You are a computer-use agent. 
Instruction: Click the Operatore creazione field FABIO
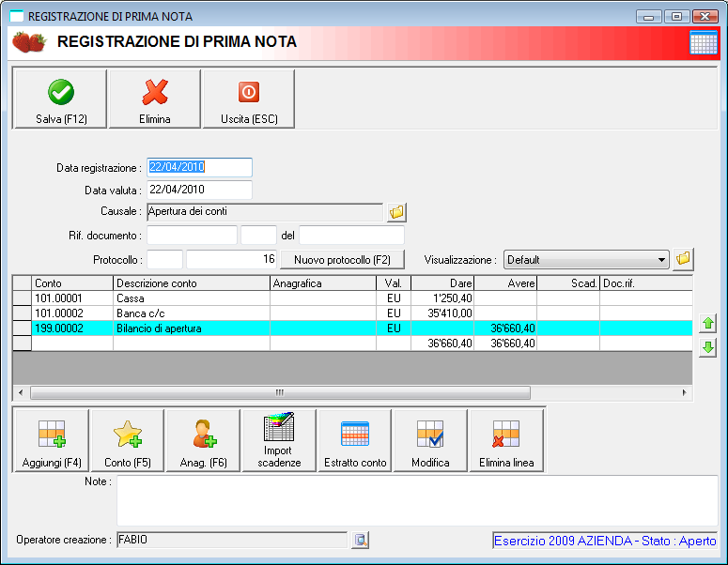tap(232, 540)
